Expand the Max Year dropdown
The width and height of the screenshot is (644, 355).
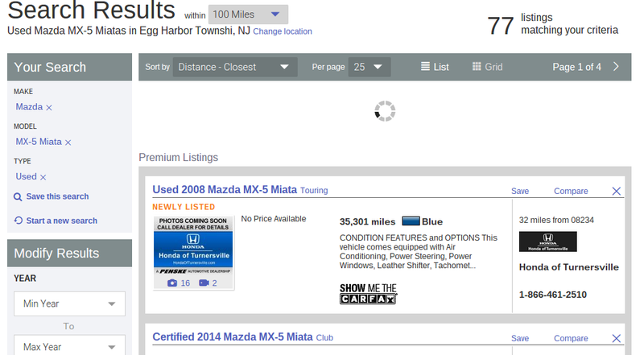click(69, 346)
